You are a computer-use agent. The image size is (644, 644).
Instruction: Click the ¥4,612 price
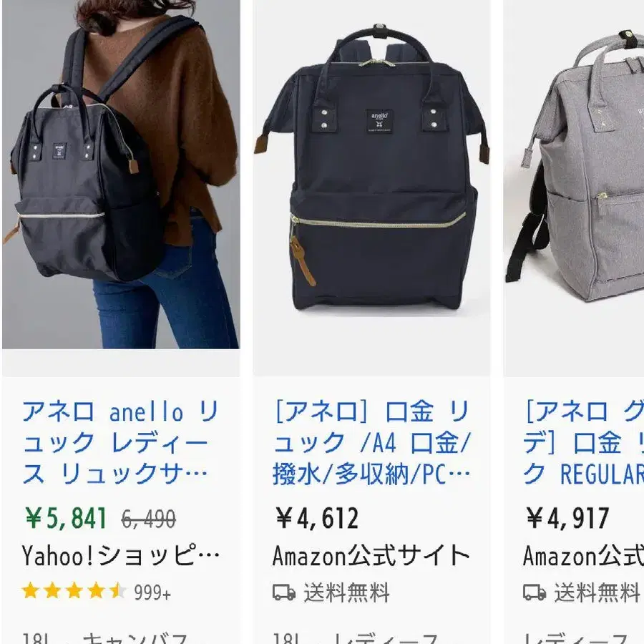[x=317, y=518]
